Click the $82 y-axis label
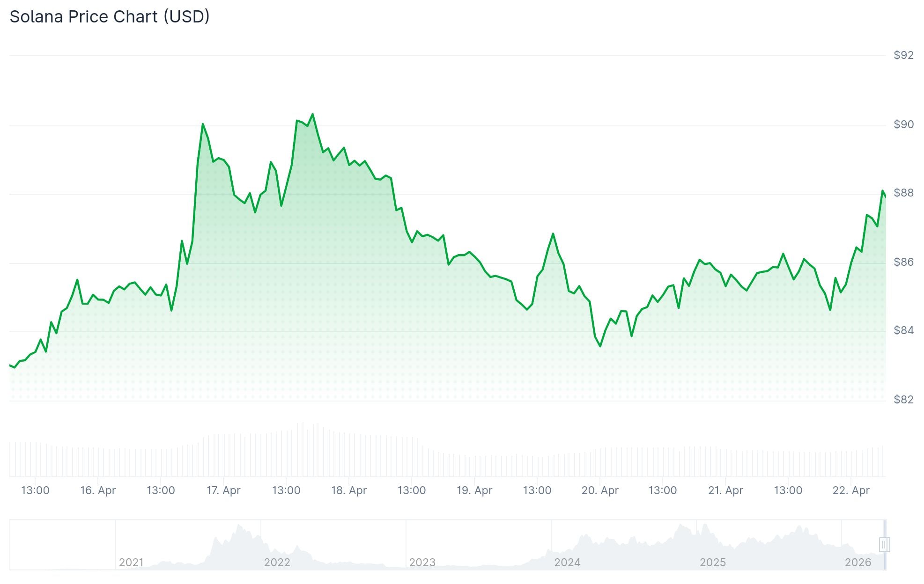Image resolution: width=924 pixels, height=584 pixels. pos(903,399)
